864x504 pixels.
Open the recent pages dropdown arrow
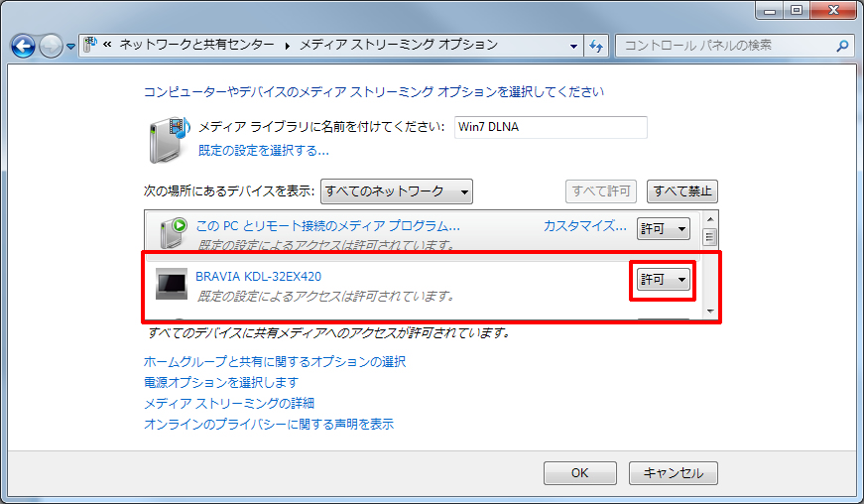70,47
